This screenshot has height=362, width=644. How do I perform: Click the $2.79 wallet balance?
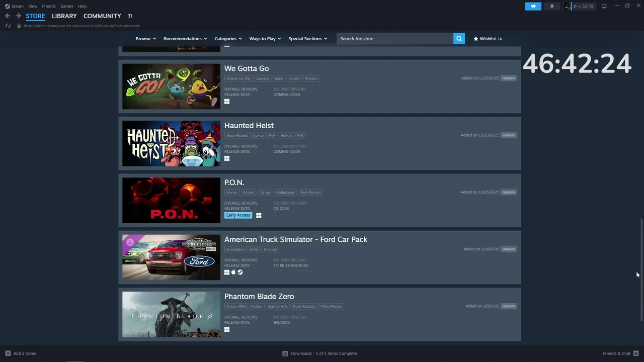588,6
